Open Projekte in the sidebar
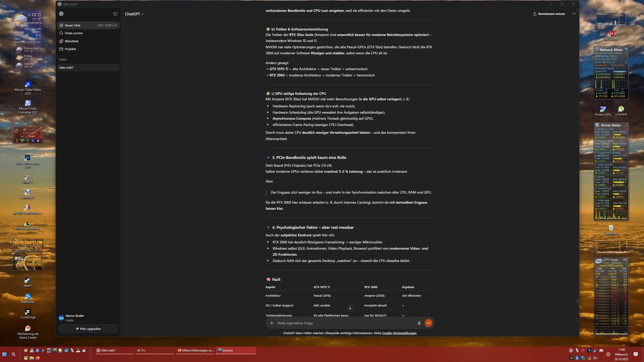Image resolution: width=644 pixels, height=362 pixels. [x=70, y=49]
